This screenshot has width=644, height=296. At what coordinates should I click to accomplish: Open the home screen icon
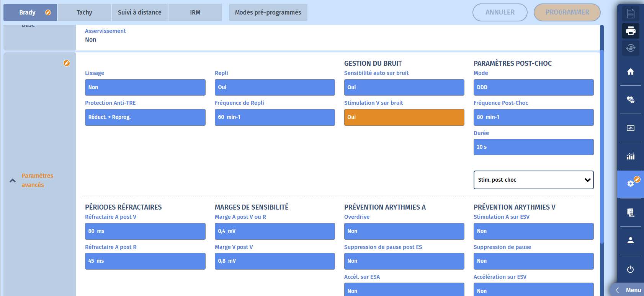(630, 72)
